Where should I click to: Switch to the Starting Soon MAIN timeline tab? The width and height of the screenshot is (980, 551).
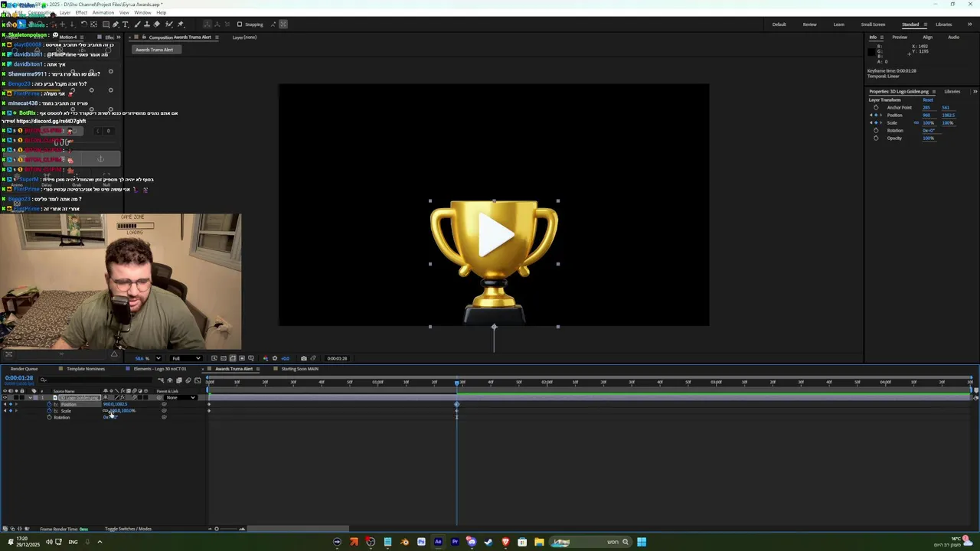(x=299, y=369)
